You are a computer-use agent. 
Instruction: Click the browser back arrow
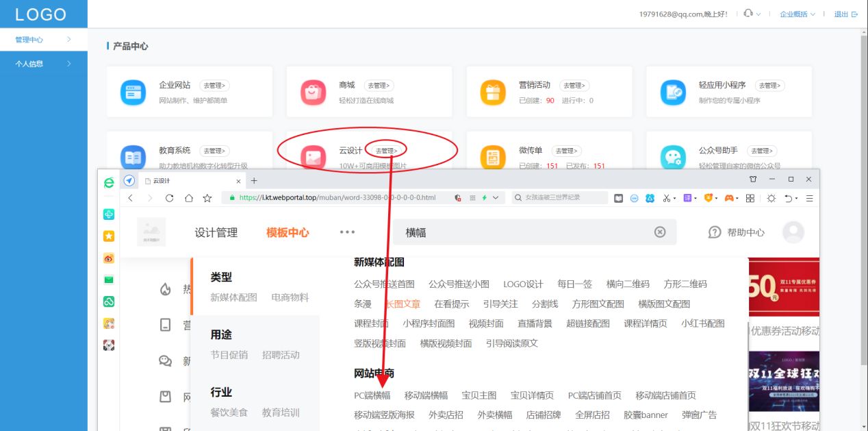130,198
